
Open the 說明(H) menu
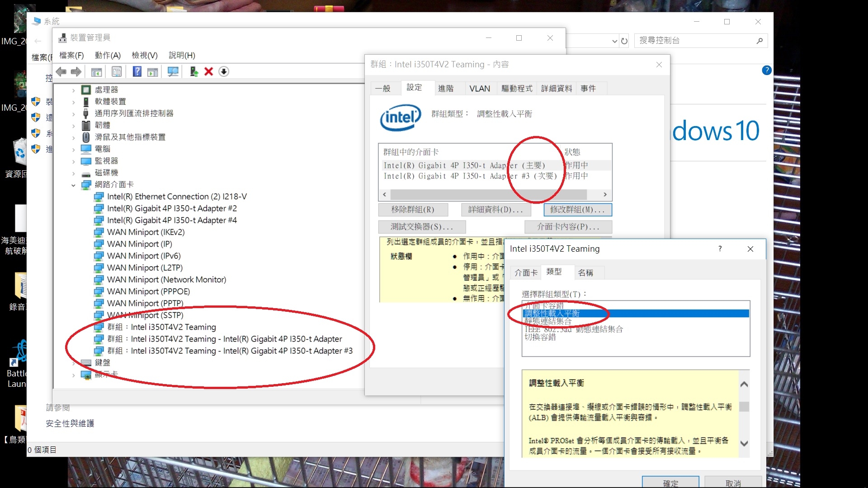point(182,55)
